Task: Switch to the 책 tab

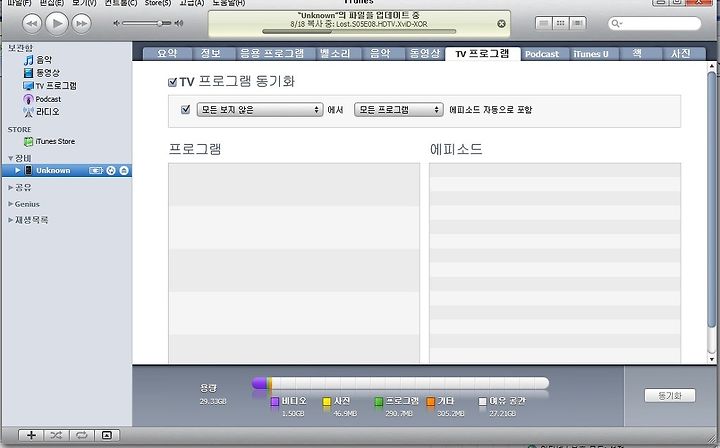Action: click(637, 54)
